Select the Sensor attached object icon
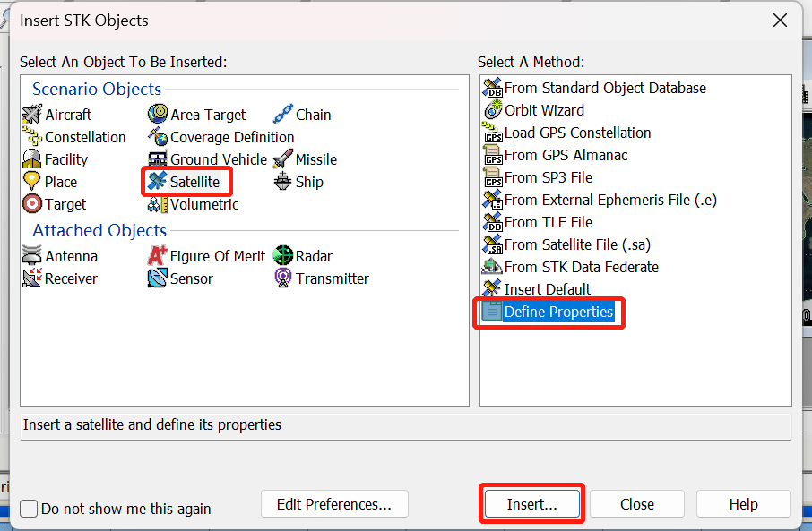Screen dimensions: 812x531 (158, 278)
